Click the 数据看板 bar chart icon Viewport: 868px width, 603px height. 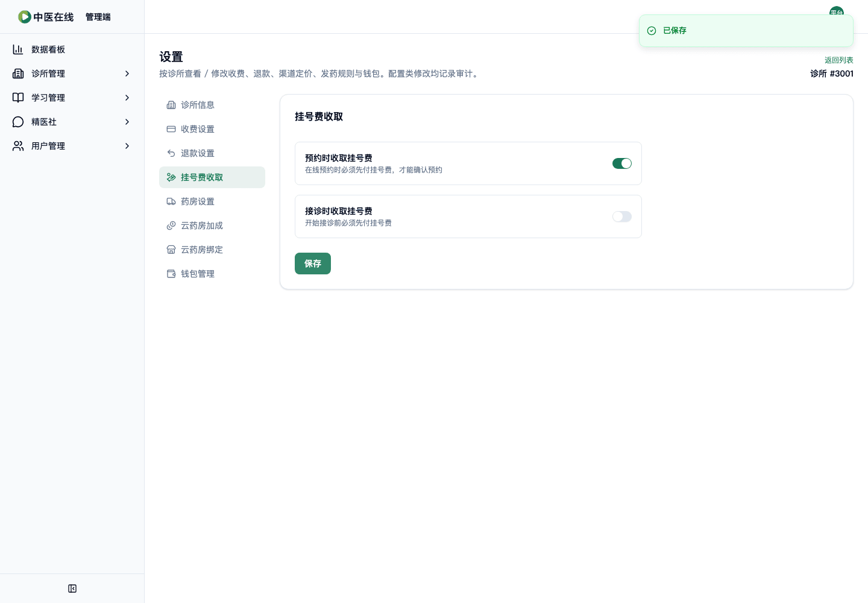[18, 49]
